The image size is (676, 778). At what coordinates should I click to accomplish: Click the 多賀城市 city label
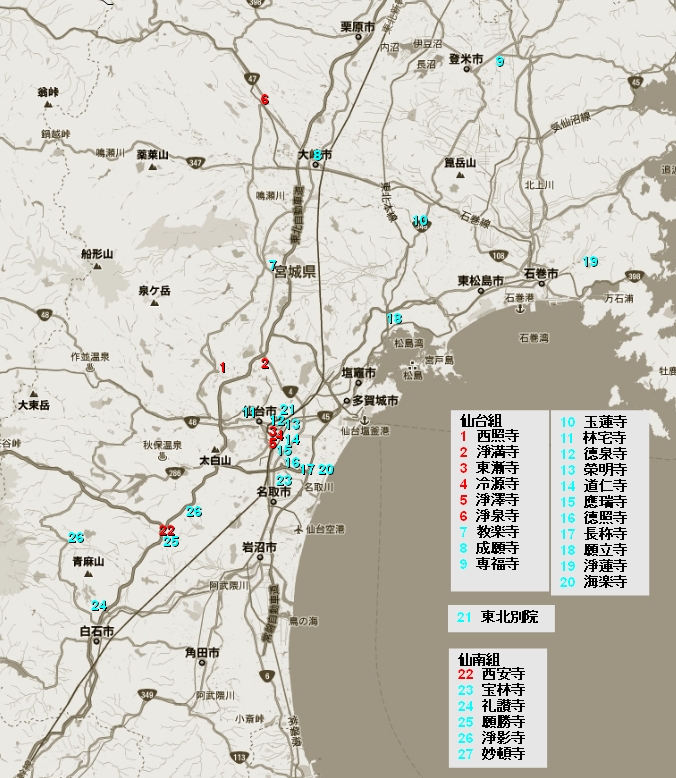[x=375, y=400]
